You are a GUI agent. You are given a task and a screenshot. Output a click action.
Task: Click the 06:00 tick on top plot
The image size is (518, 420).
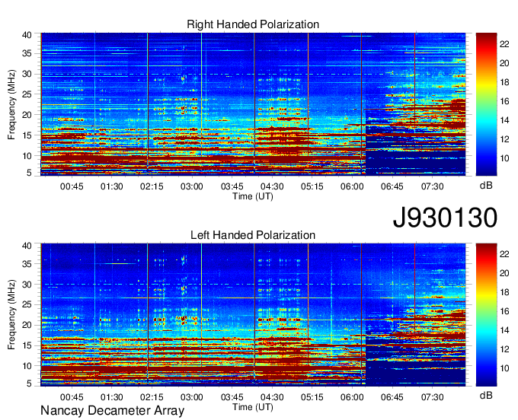tap(352, 186)
